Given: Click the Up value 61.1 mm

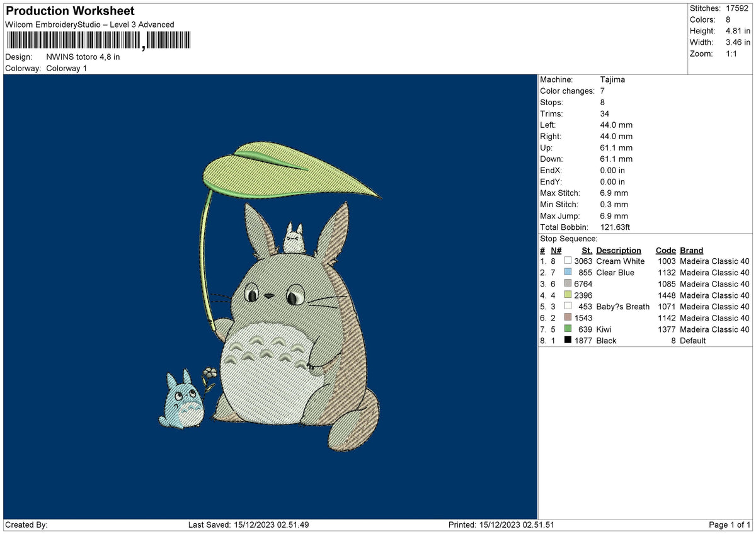Looking at the screenshot, I should pos(616,147).
